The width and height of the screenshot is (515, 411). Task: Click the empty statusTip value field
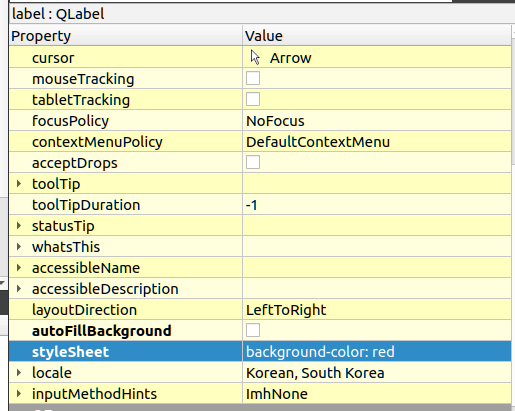(x=377, y=226)
